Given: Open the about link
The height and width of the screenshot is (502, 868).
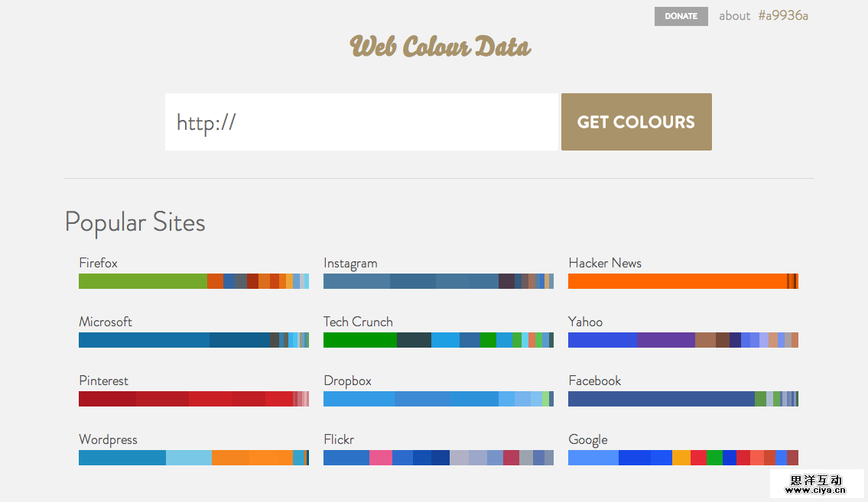Looking at the screenshot, I should [x=734, y=16].
